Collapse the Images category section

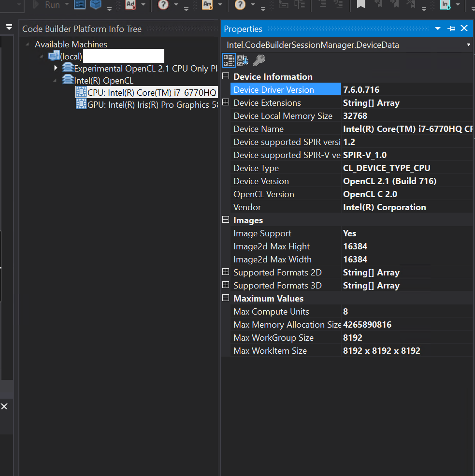(226, 220)
